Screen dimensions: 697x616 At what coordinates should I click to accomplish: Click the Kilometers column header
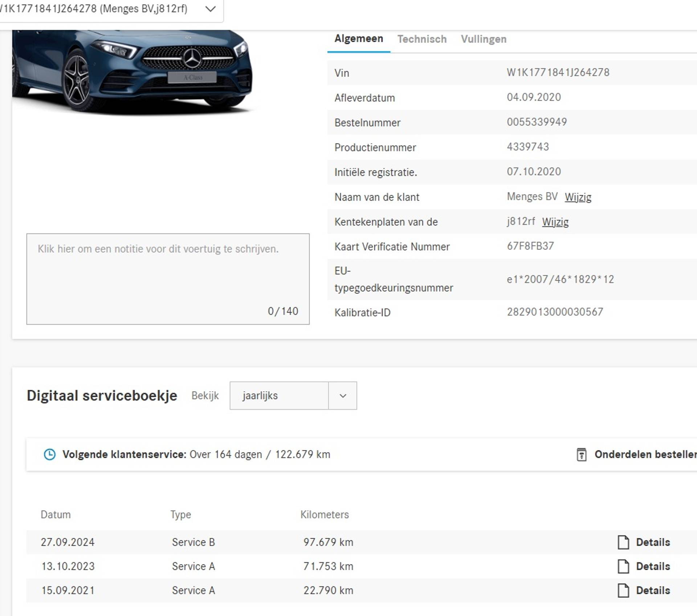pyautogui.click(x=324, y=514)
